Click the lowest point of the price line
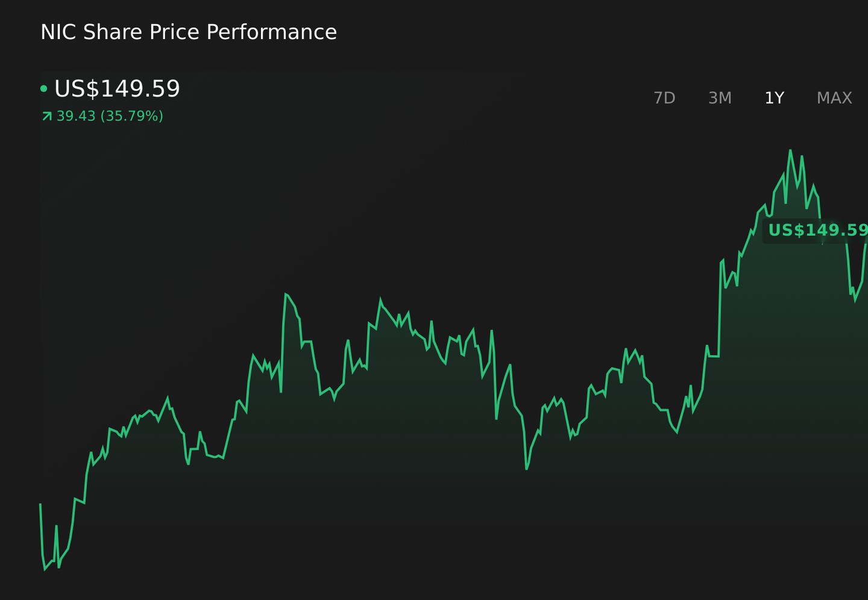The width and height of the screenshot is (868, 600). coord(45,569)
